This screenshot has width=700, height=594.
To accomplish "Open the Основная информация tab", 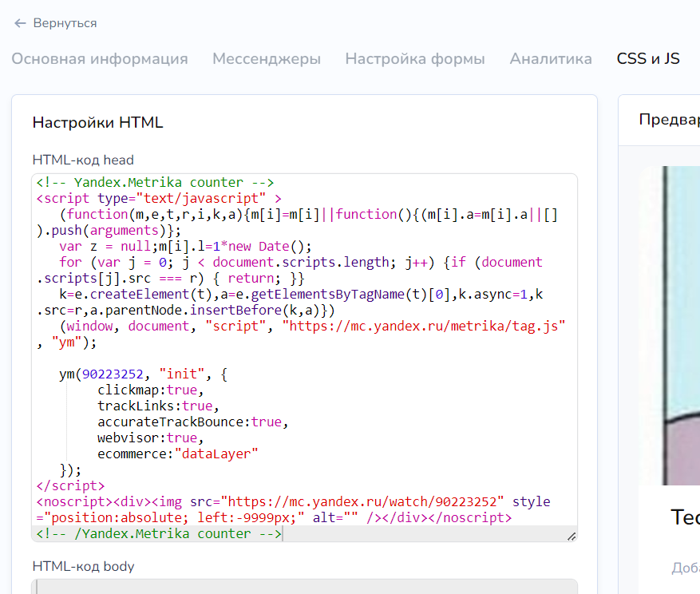I will point(100,58).
